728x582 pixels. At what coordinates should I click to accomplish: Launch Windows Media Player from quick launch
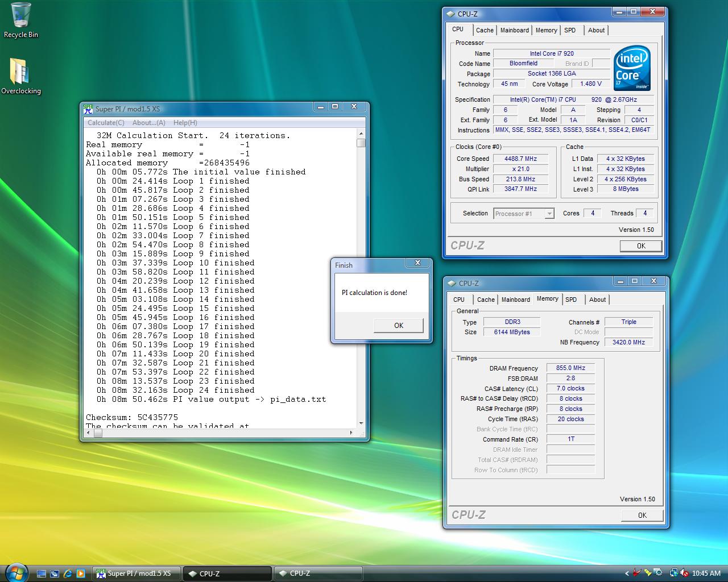pyautogui.click(x=81, y=573)
